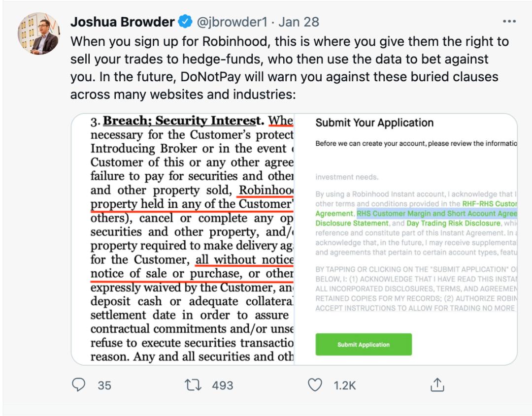Open the three-dot more options menu

[509, 22]
